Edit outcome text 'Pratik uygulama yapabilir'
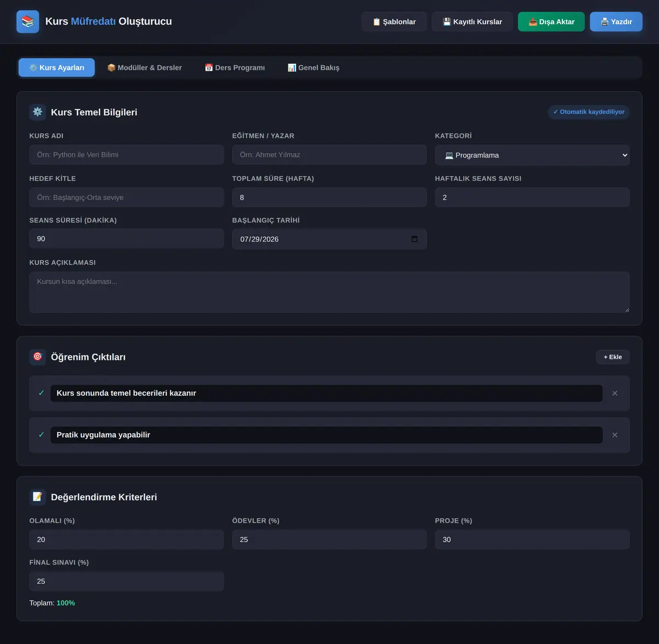 (326, 435)
